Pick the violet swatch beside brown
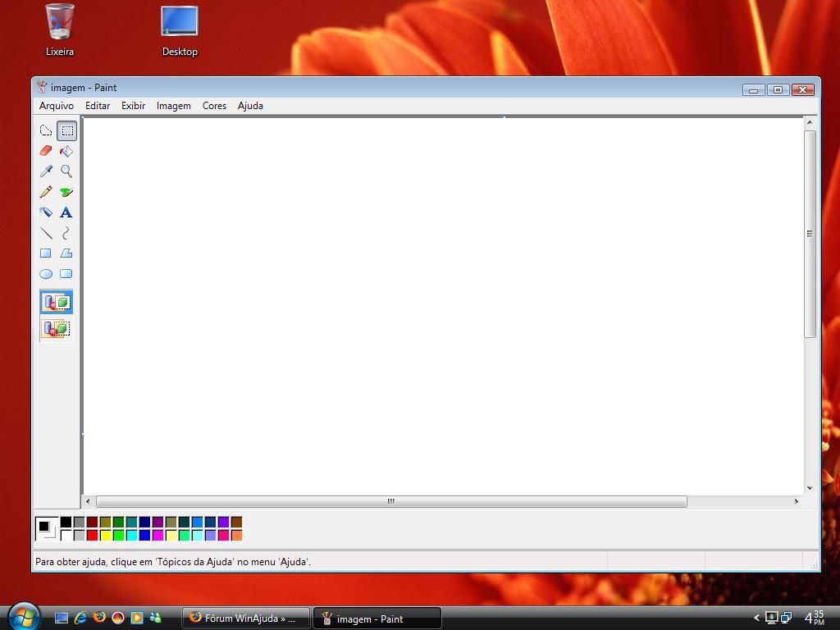The image size is (840, 630). pos(223,522)
